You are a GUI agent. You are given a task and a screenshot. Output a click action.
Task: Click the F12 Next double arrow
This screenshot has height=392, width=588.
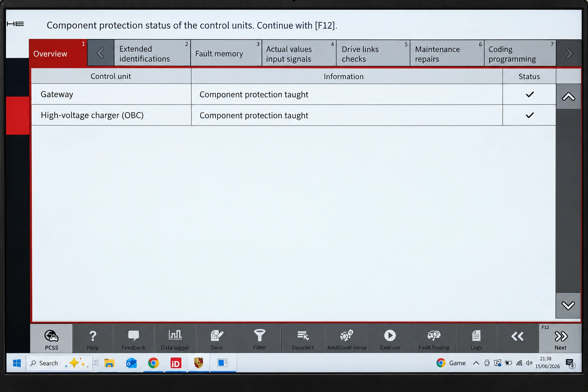point(560,338)
